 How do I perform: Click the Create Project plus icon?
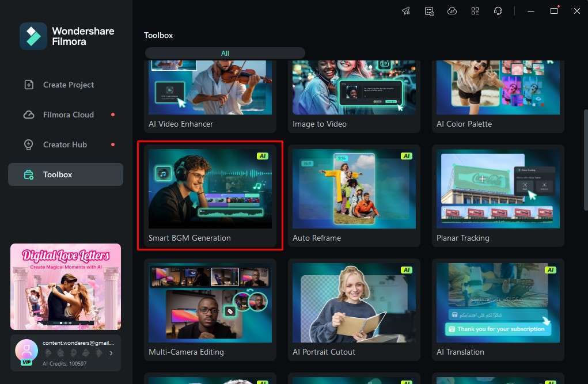29,85
